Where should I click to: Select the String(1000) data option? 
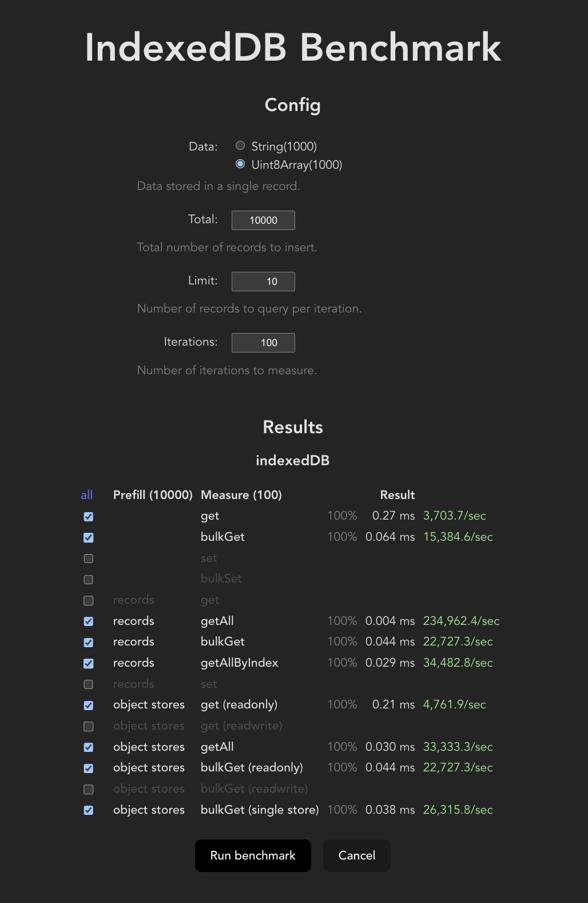coord(240,146)
